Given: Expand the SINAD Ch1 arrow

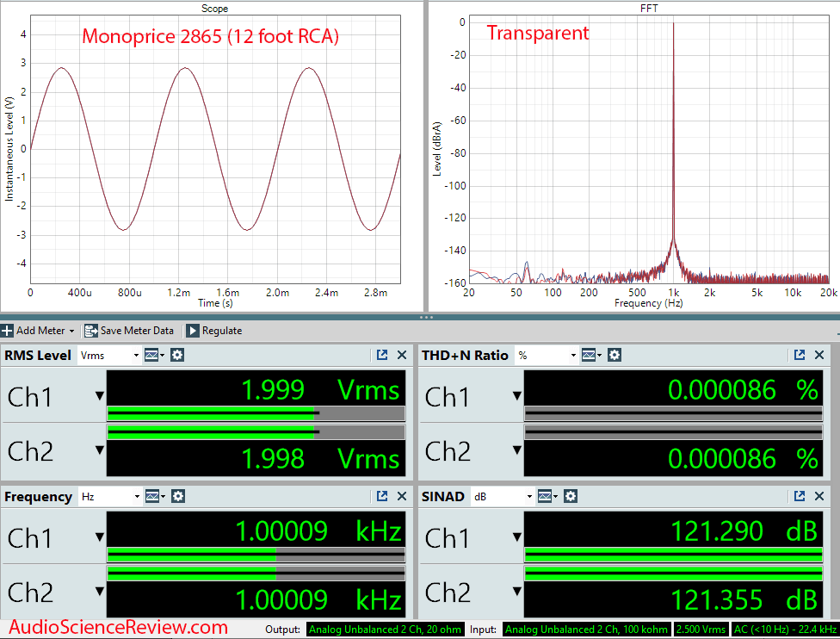Looking at the screenshot, I should pyautogui.click(x=517, y=537).
